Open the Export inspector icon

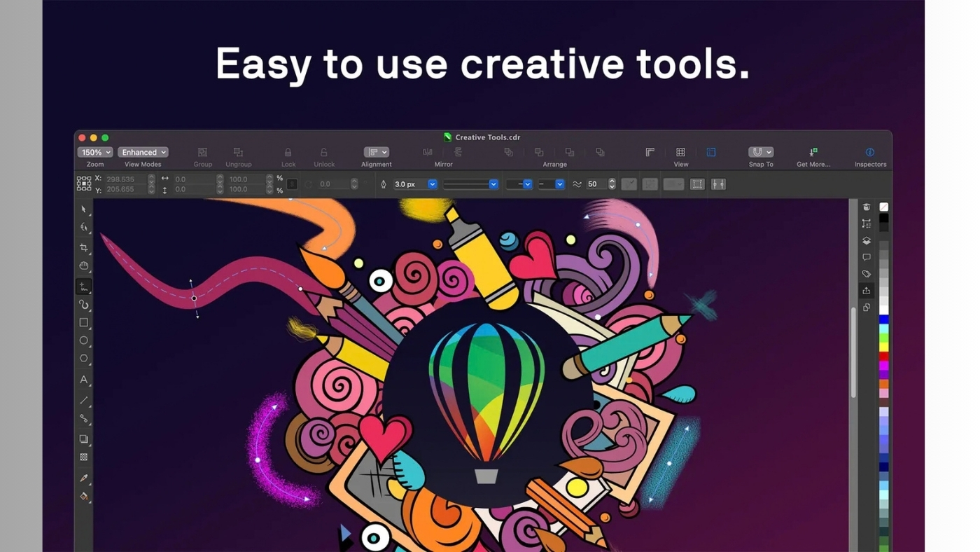click(x=867, y=291)
